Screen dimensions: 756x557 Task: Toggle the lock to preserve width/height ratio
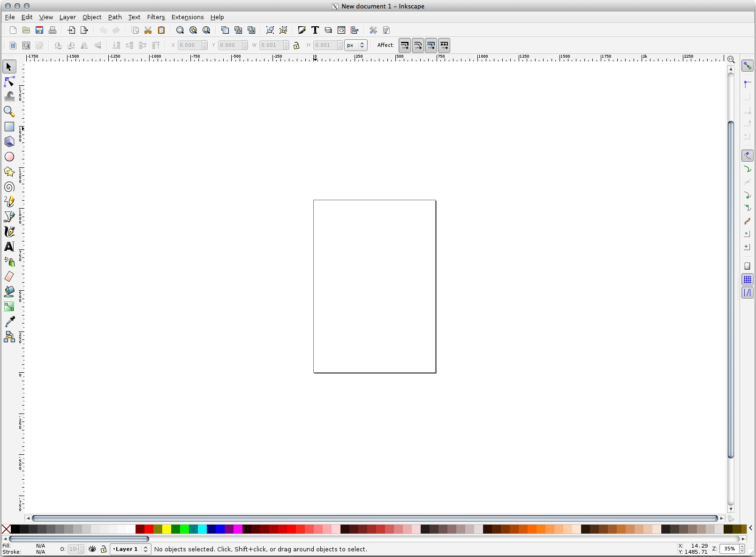click(x=296, y=45)
